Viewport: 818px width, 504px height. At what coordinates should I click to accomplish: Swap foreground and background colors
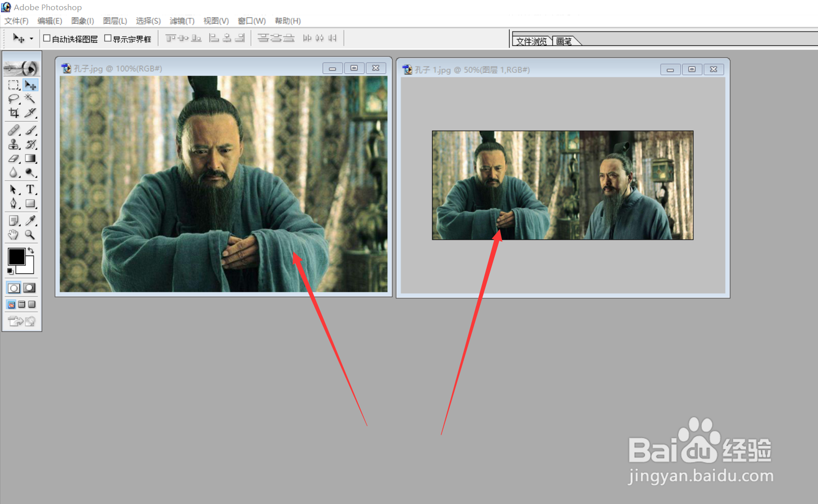[x=31, y=250]
